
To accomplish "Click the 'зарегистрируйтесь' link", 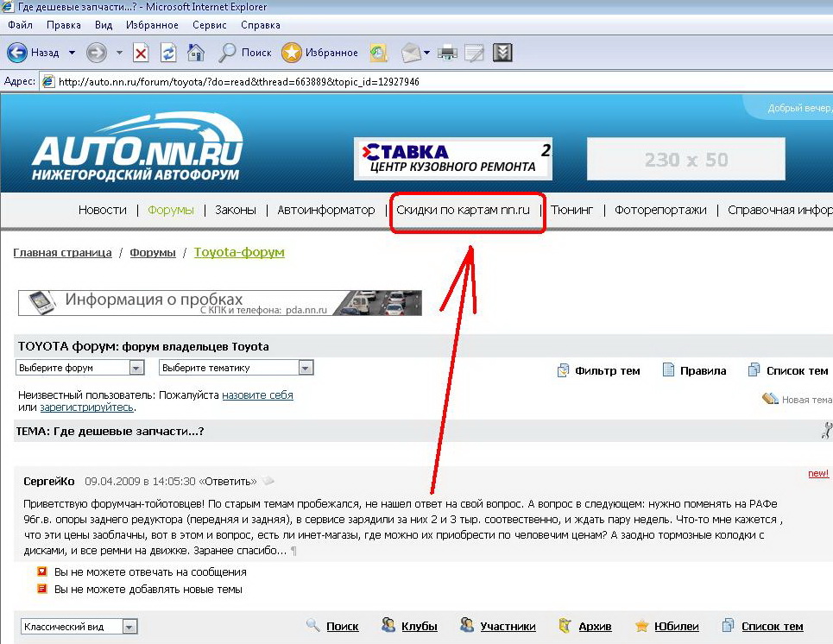I will click(x=86, y=407).
